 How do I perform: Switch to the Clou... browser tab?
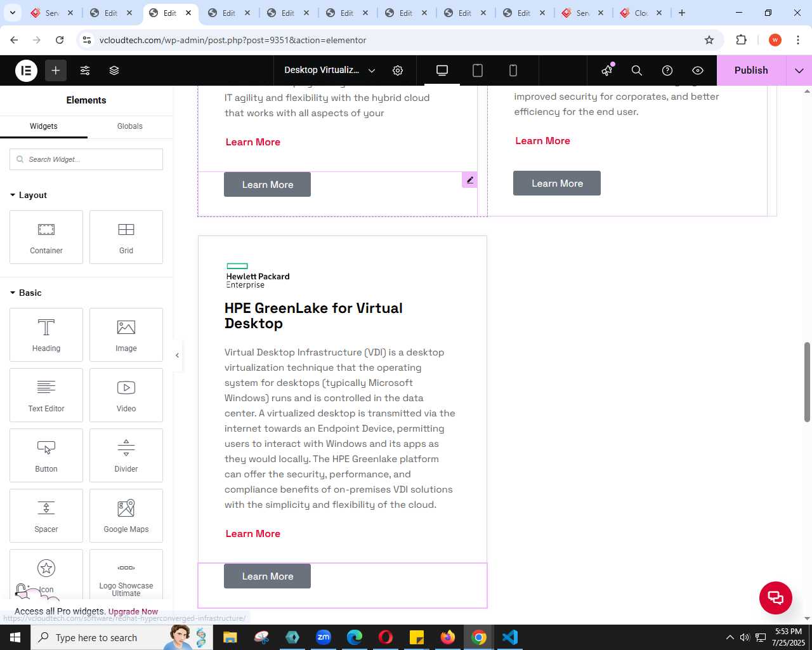point(641,13)
